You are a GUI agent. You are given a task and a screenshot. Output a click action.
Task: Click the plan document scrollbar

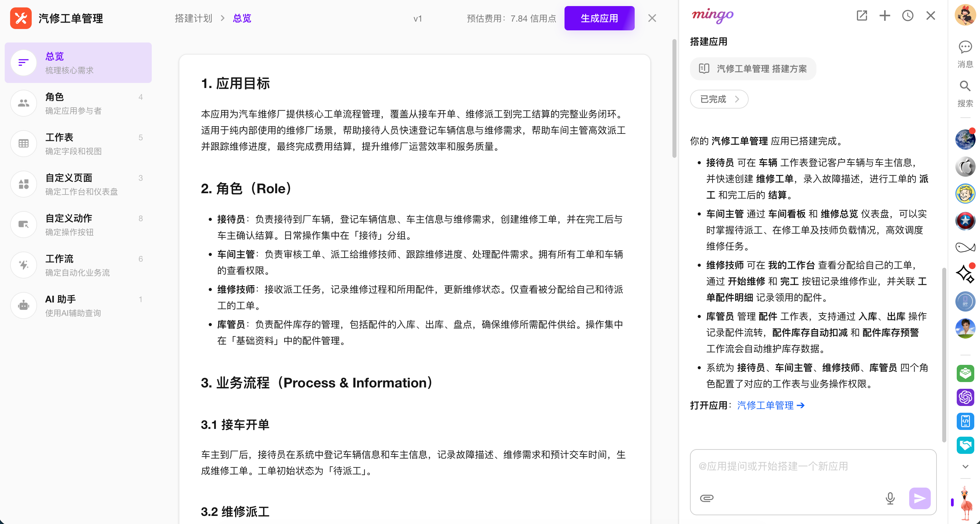coord(674,98)
